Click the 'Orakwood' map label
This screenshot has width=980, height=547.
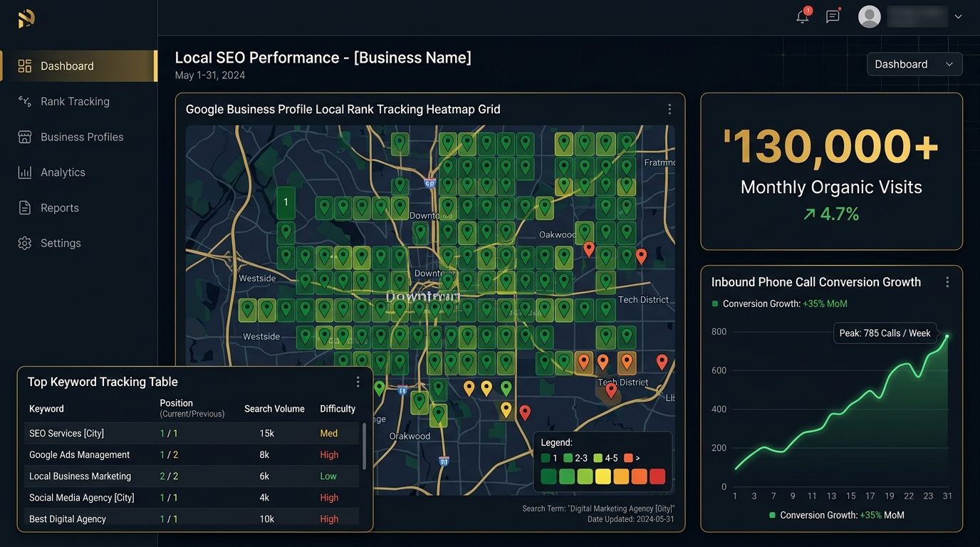[x=410, y=436]
